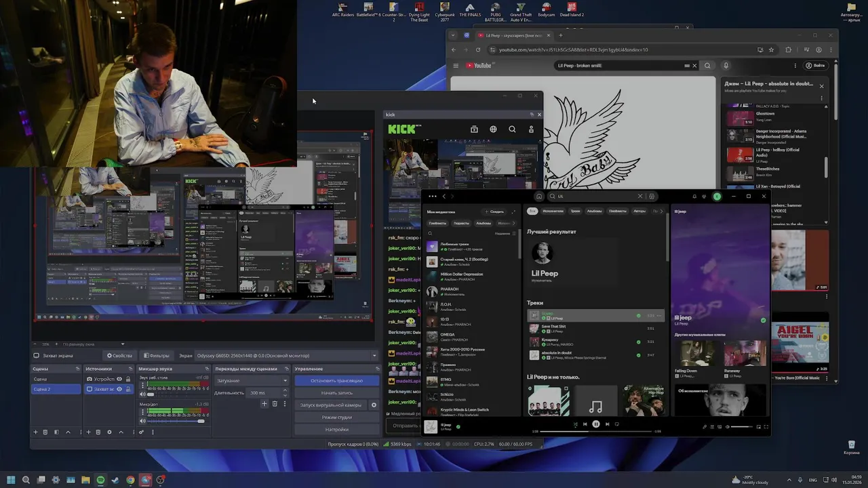Toggle visibility eye of the Захват экрана source
Screen dimensions: 868x488
(x=119, y=389)
